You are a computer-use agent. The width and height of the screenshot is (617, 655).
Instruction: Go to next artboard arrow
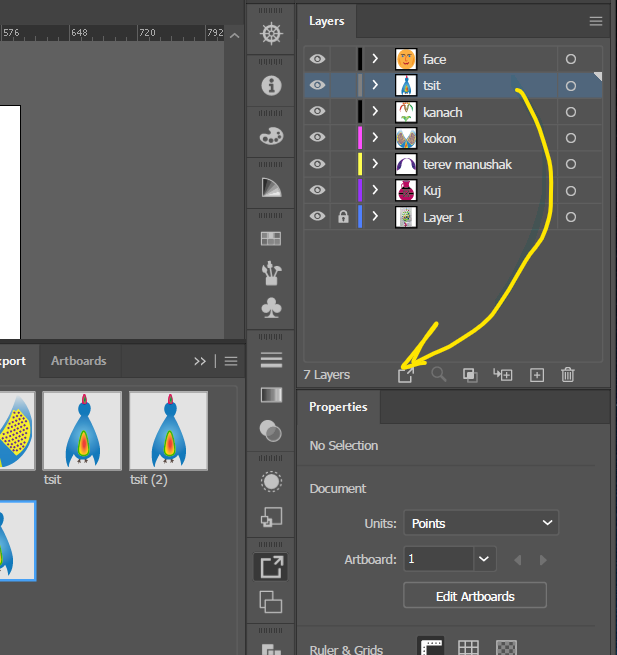(543, 560)
